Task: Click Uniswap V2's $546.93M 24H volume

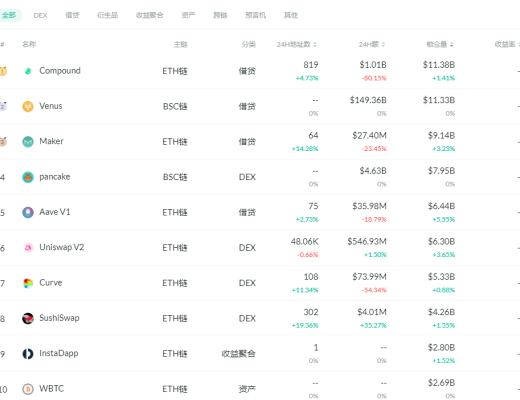Action: (367, 241)
